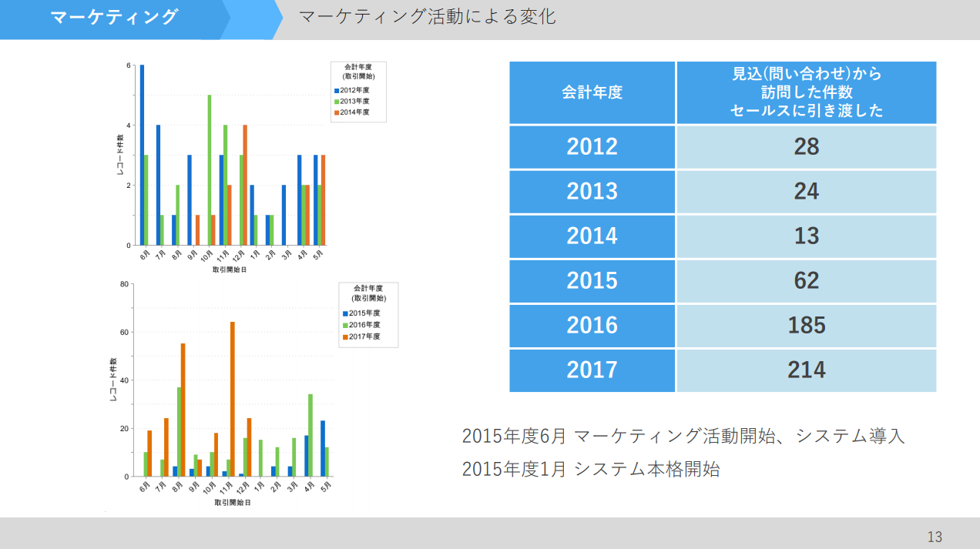Click the orange 2017年度 legend swatch

point(345,336)
